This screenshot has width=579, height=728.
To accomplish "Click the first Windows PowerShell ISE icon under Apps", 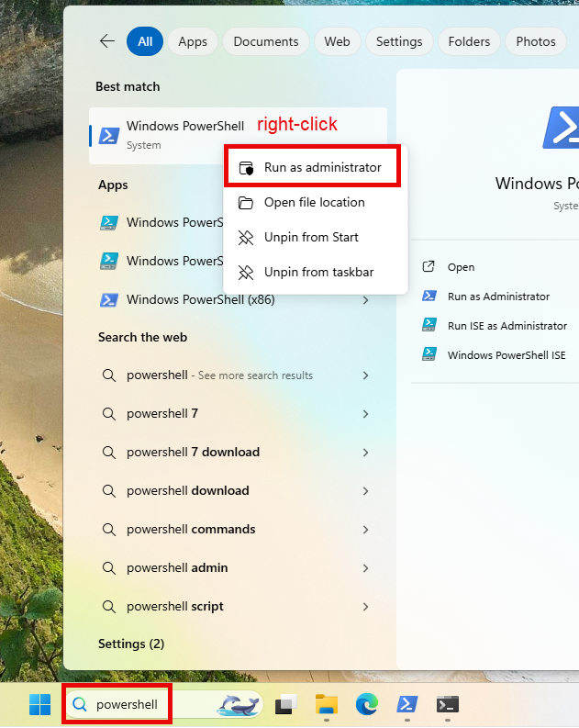I will coord(109,223).
